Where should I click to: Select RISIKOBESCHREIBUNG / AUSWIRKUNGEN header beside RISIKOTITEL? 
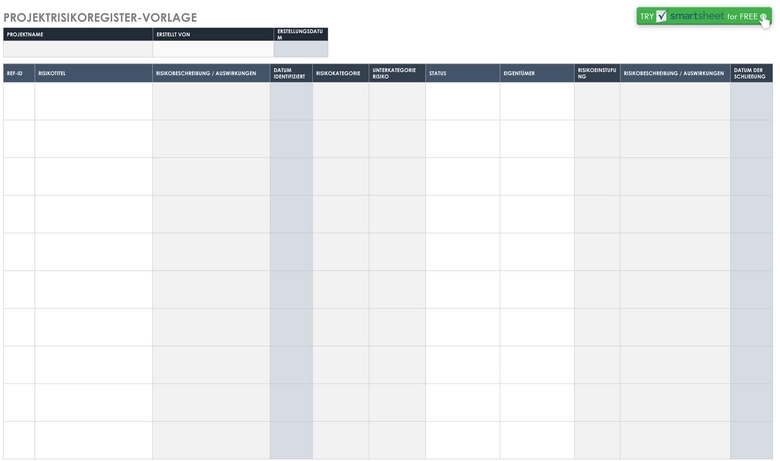[x=211, y=73]
